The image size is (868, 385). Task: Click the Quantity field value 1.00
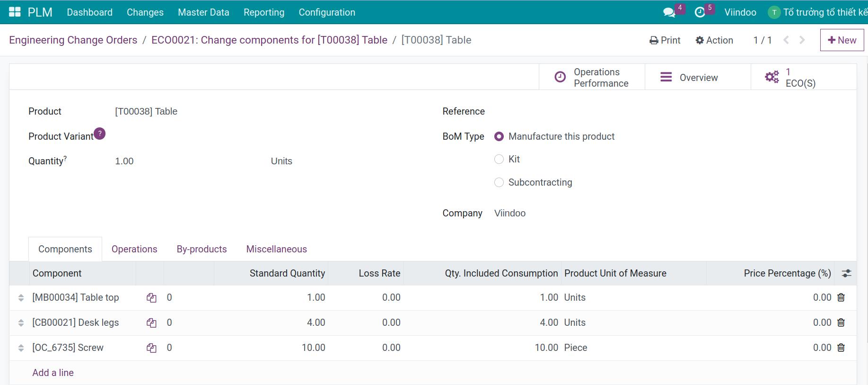tap(124, 161)
